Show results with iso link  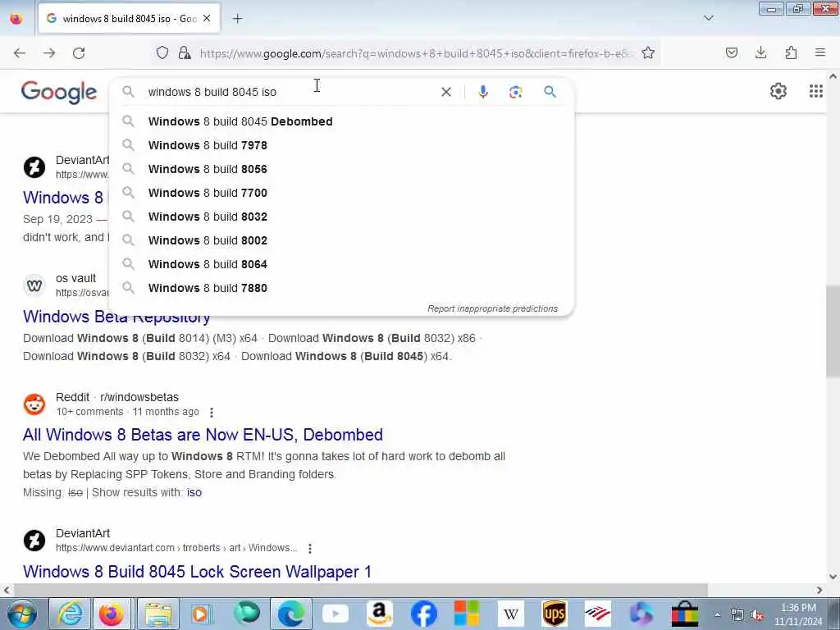tap(194, 492)
